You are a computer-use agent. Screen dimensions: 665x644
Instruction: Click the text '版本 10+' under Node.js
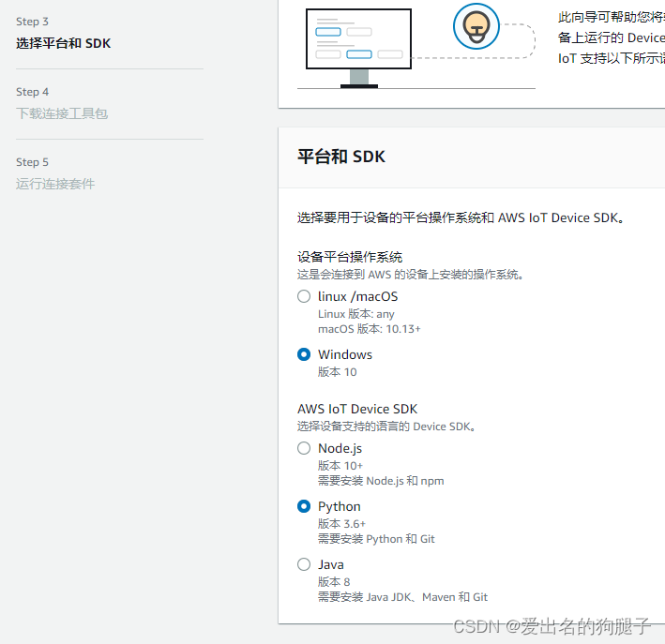[x=340, y=466]
